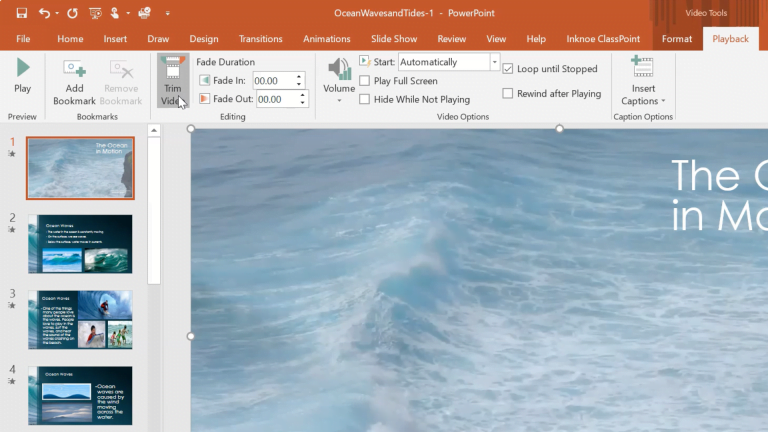Open the Design tab
This screenshot has height=432, width=768.
pyautogui.click(x=204, y=39)
